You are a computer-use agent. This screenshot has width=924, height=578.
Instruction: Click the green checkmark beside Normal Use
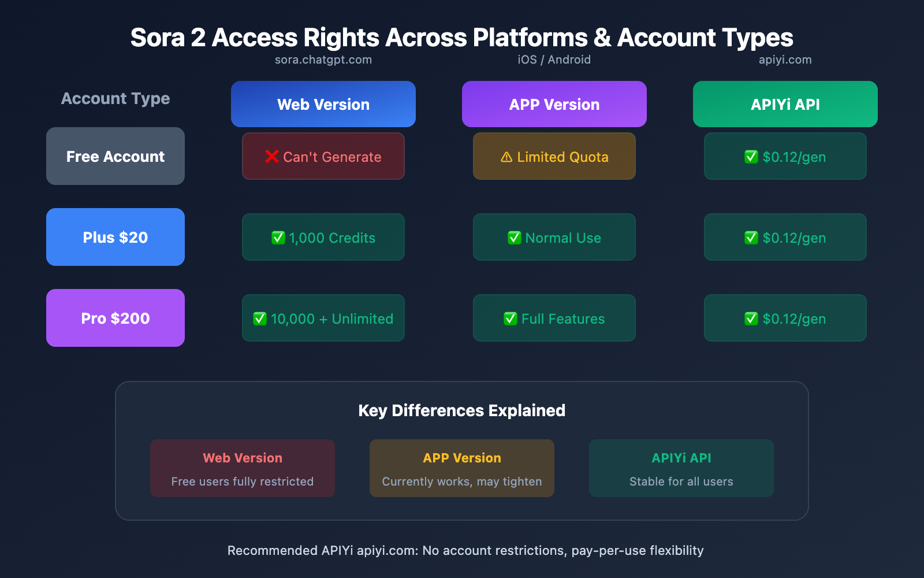click(515, 238)
